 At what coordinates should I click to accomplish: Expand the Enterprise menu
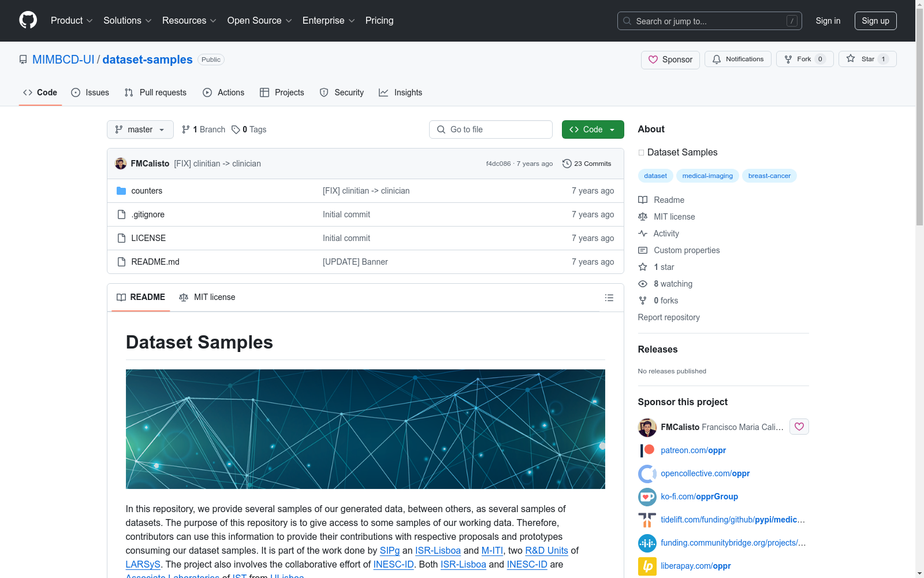(x=329, y=20)
